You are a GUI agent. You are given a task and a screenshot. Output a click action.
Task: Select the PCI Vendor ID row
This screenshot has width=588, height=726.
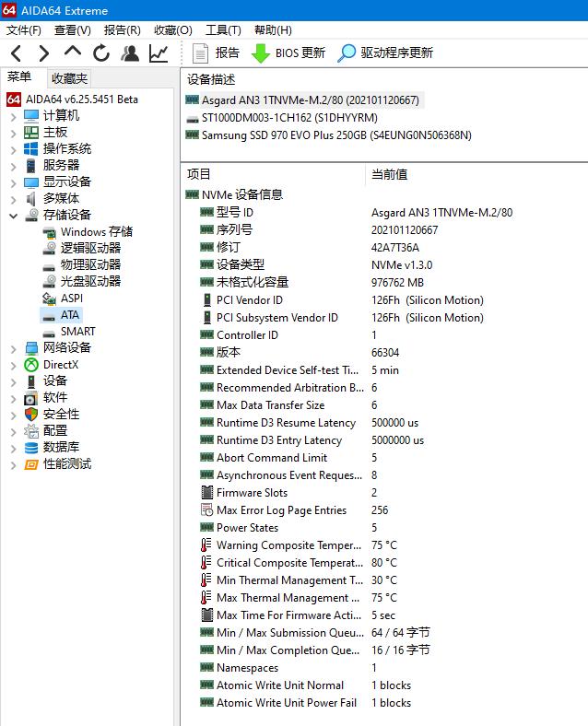coord(342,300)
